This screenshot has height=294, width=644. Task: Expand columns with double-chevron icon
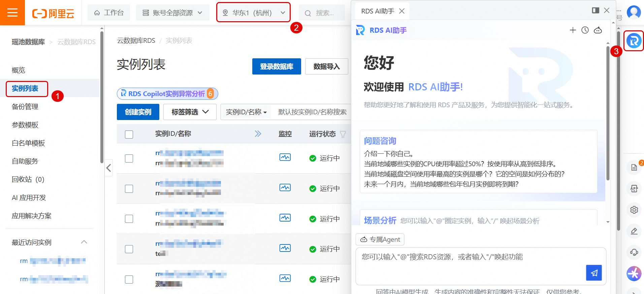258,134
